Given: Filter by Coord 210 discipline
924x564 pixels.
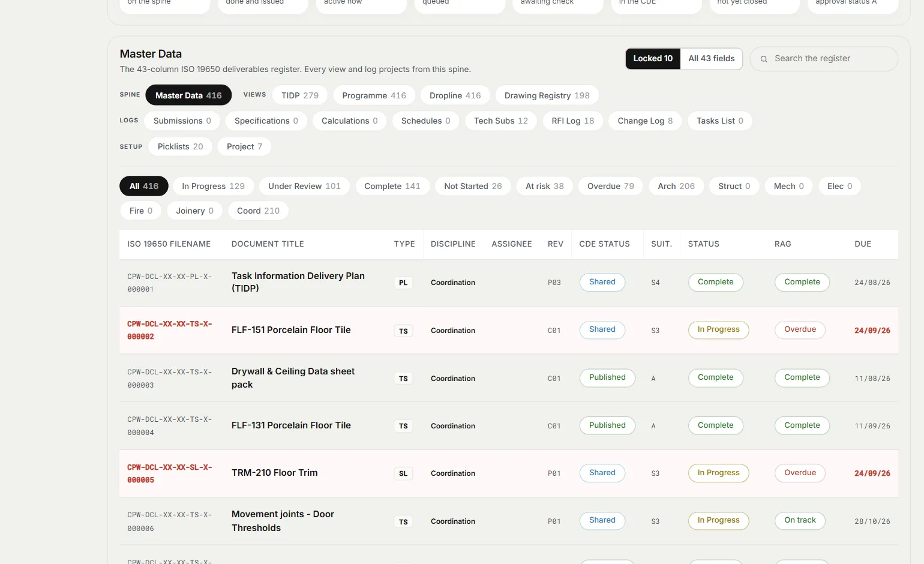Looking at the screenshot, I should [258, 211].
